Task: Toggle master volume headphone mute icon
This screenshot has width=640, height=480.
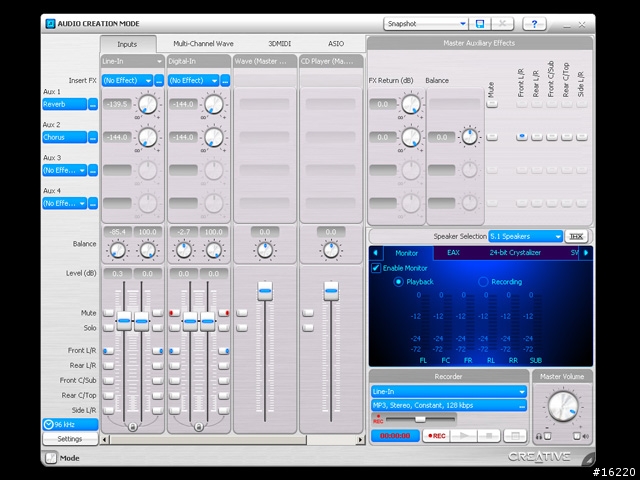Action: [547, 436]
